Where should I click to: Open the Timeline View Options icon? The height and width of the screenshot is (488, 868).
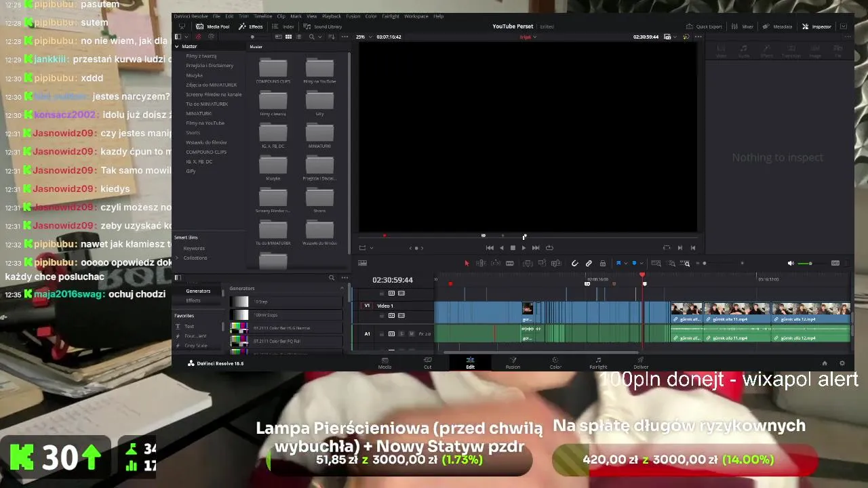point(362,263)
